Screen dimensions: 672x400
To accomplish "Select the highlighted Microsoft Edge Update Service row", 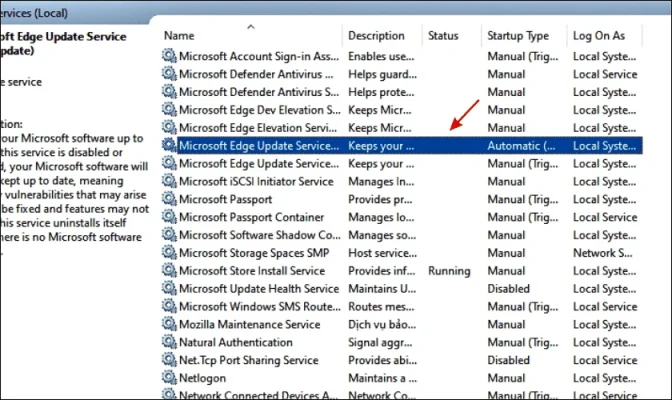I will (x=258, y=145).
